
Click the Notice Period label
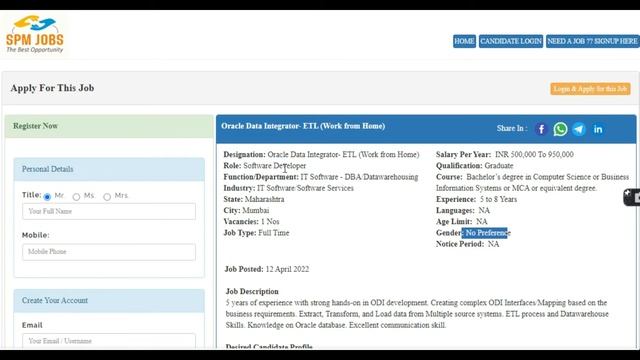tap(460, 244)
